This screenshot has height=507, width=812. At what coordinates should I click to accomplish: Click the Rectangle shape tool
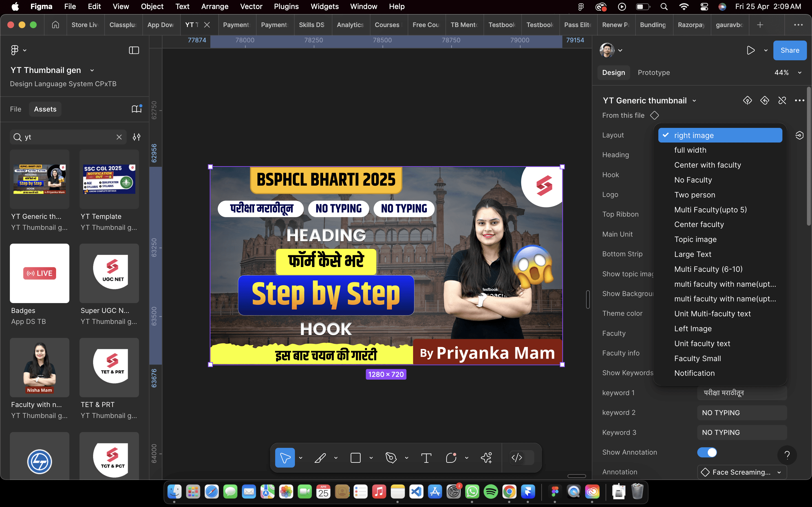(355, 458)
